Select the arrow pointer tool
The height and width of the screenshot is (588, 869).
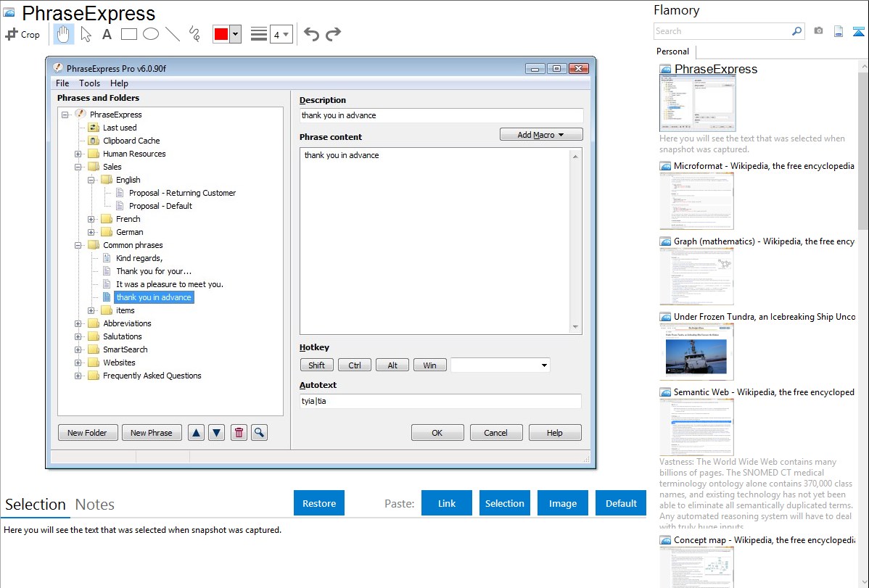point(86,34)
